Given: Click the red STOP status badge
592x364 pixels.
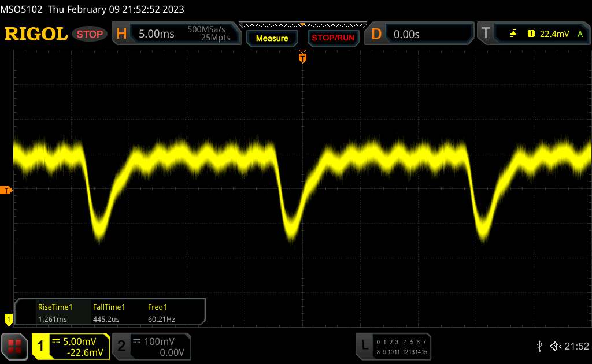Looking at the screenshot, I should click(91, 34).
